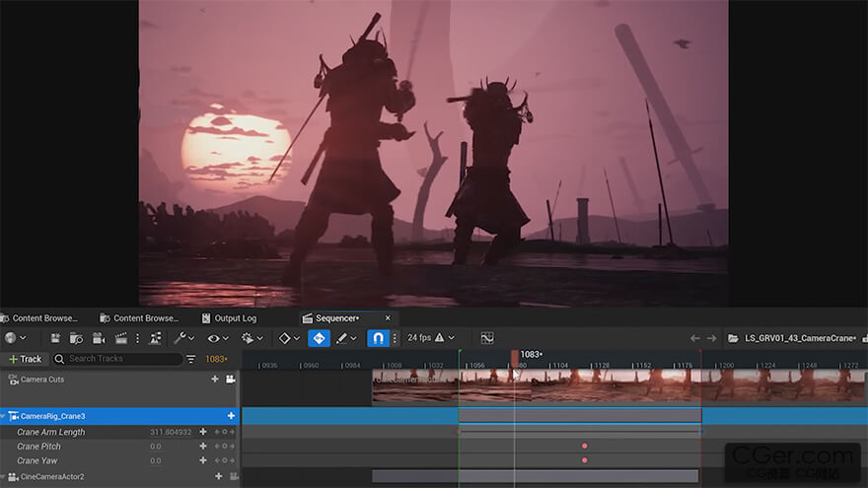Open the wrench Actions menu
The height and width of the screenshot is (488, 868).
coord(184,338)
